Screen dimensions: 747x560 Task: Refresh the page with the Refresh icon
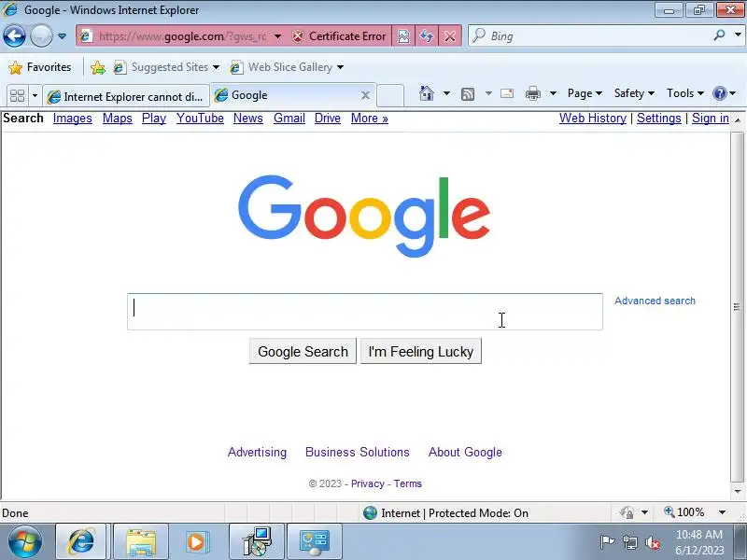pos(427,36)
